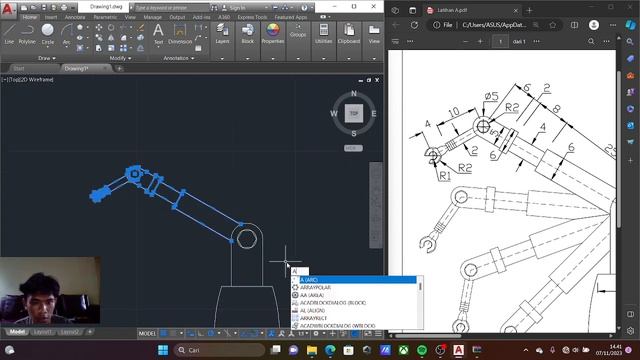
Task: Open the Utilities calculator panel
Action: point(324,34)
